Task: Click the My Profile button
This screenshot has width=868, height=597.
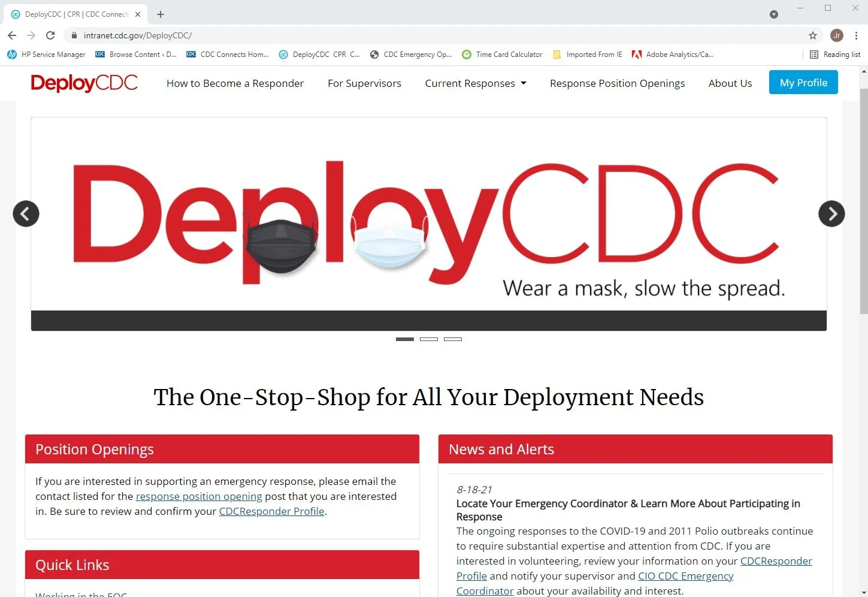Action: pos(803,83)
